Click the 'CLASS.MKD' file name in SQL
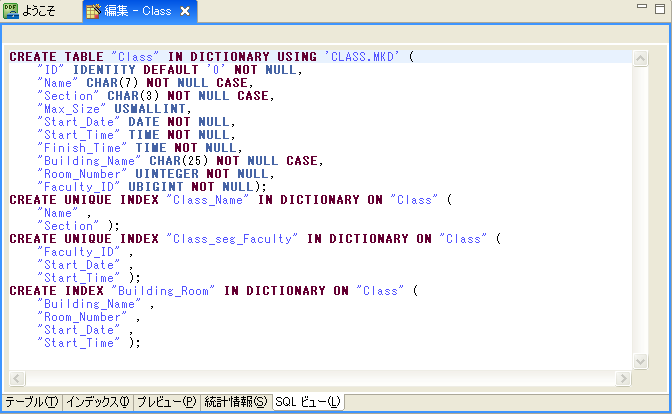This screenshot has height=414, width=672. pos(360,57)
